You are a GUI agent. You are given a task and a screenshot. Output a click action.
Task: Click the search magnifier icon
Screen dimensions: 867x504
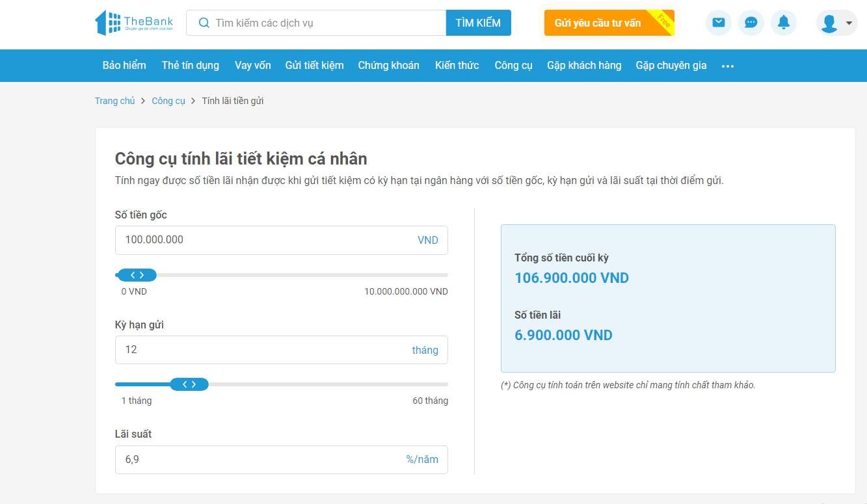point(204,23)
